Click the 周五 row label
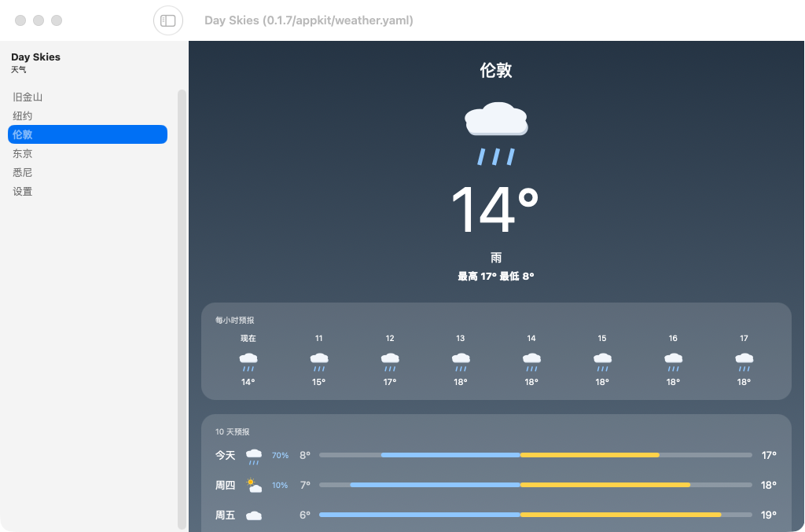 [225, 515]
